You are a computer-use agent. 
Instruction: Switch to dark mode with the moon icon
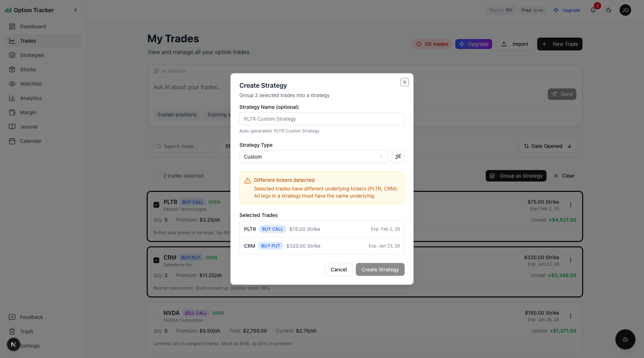[x=609, y=10]
